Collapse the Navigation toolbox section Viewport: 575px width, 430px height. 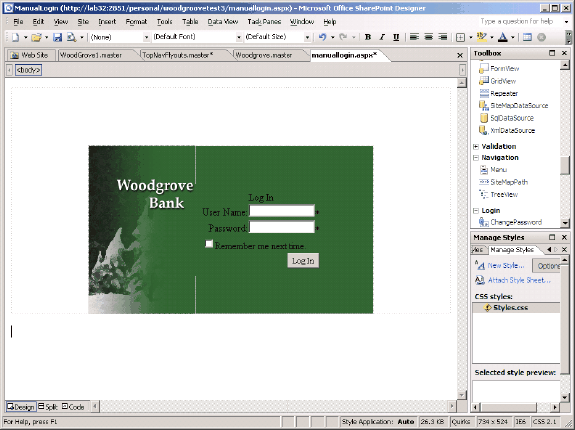click(476, 158)
